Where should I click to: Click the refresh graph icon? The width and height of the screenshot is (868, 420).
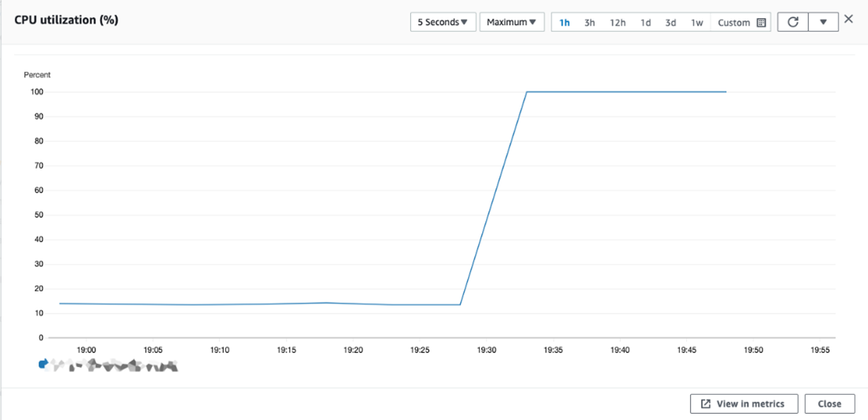pos(792,22)
